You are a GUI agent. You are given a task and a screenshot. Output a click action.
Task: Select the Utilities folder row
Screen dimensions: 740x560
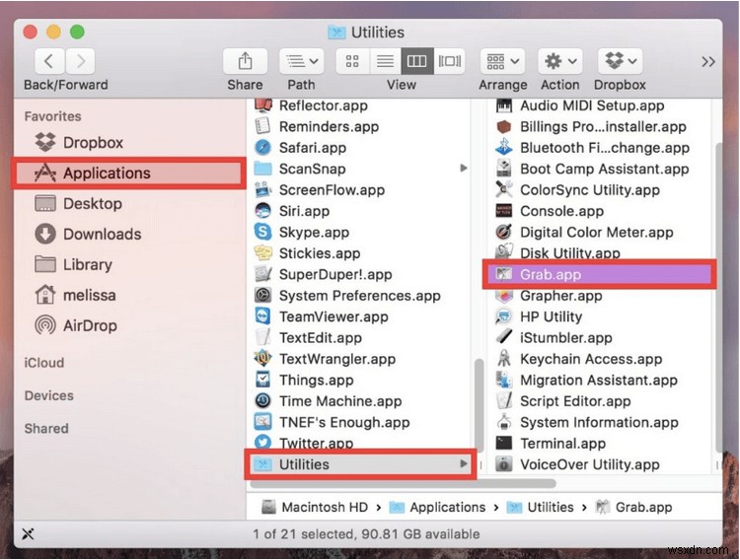360,464
